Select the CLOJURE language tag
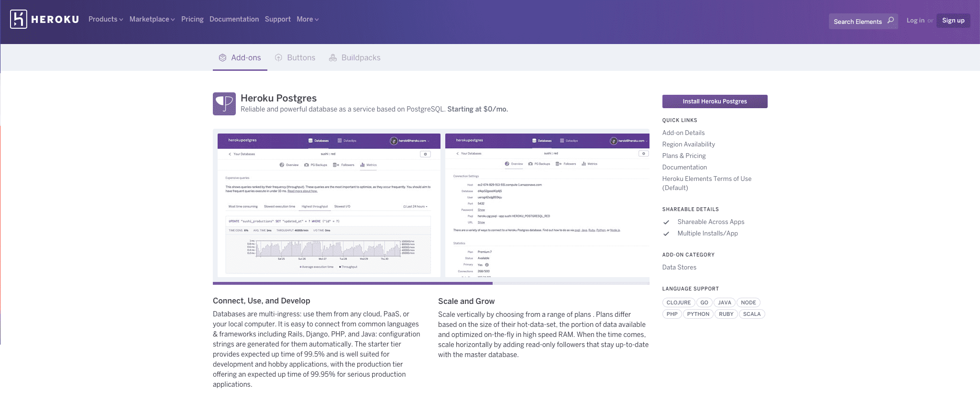 pos(678,302)
